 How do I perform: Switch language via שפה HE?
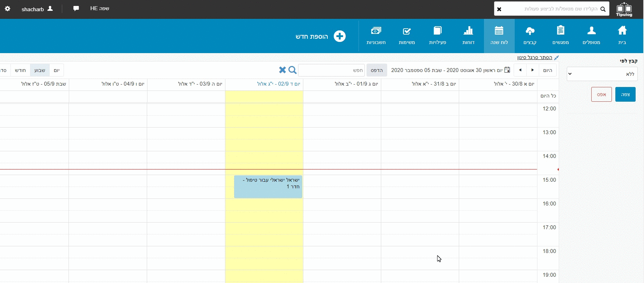[100, 8]
